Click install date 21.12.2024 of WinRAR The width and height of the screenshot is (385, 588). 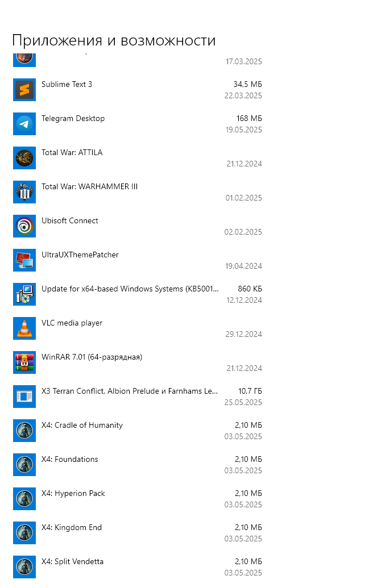pos(245,369)
